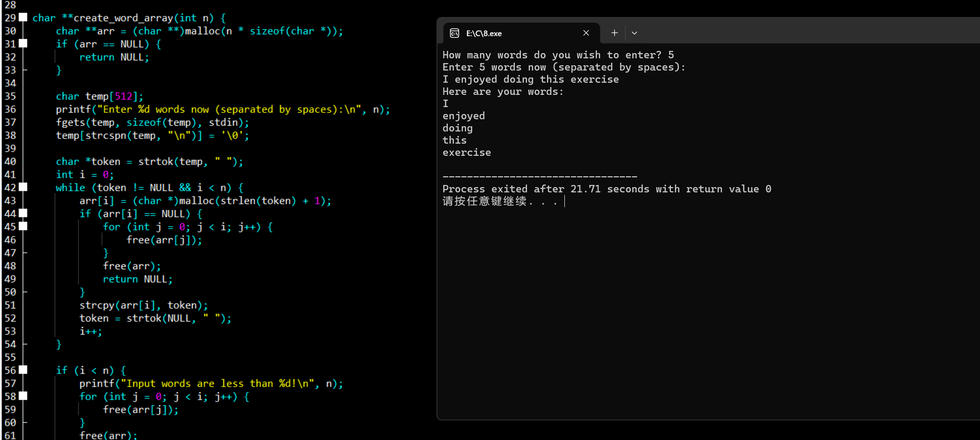Image resolution: width=980 pixels, height=440 pixels.
Task: Collapse the for loop fold on line 58
Action: 23,396
